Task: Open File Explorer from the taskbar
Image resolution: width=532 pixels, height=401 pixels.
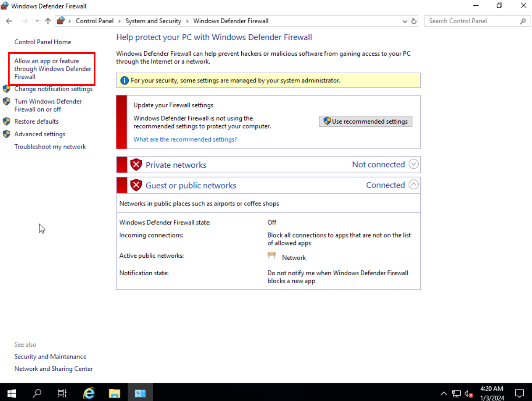Action: pos(114,393)
